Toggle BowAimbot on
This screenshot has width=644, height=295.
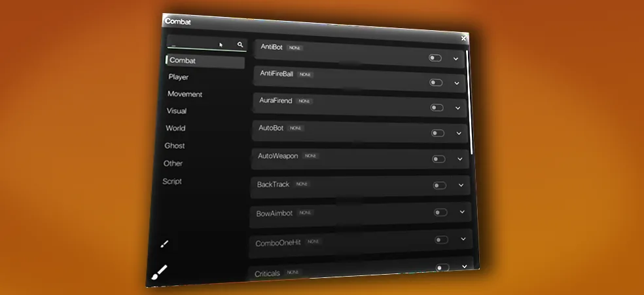[x=440, y=212]
